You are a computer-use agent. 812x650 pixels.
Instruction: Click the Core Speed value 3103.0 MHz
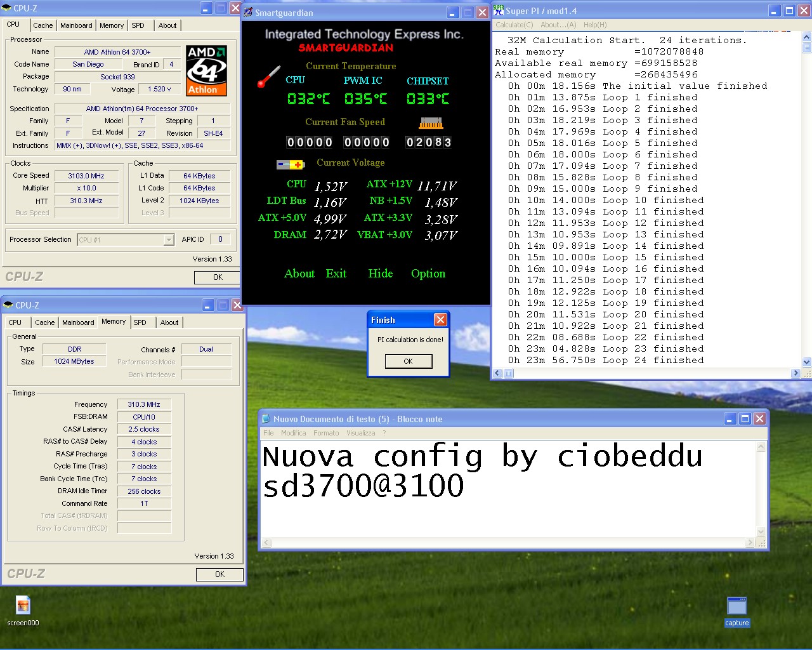tap(86, 176)
